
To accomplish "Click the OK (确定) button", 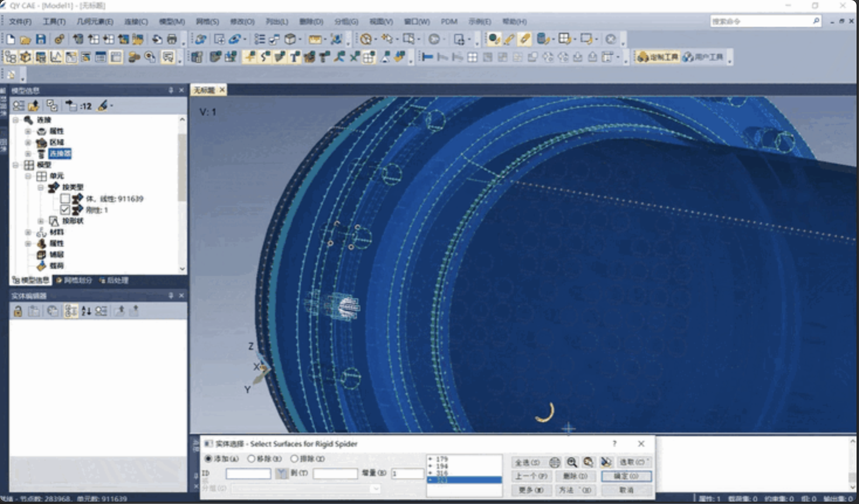I will point(626,476).
